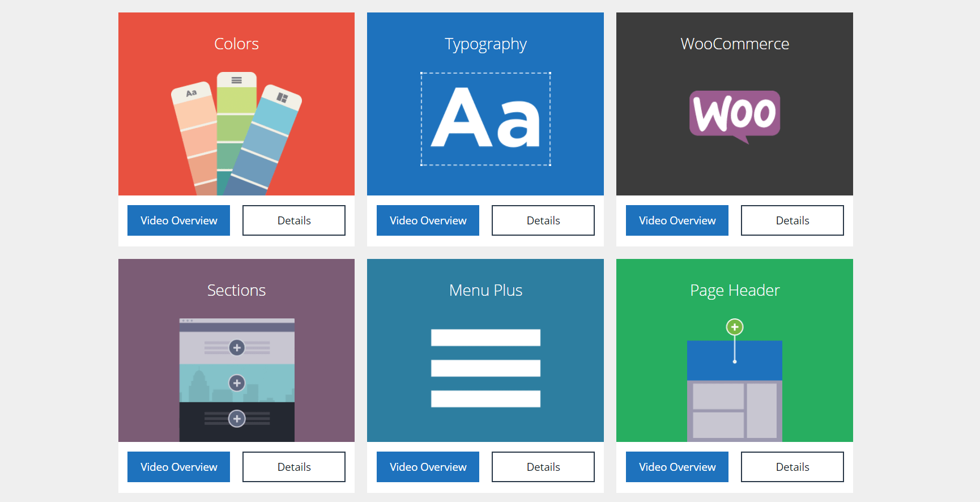980x502 pixels.
Task: Watch the Page Header Video Overview
Action: [677, 467]
